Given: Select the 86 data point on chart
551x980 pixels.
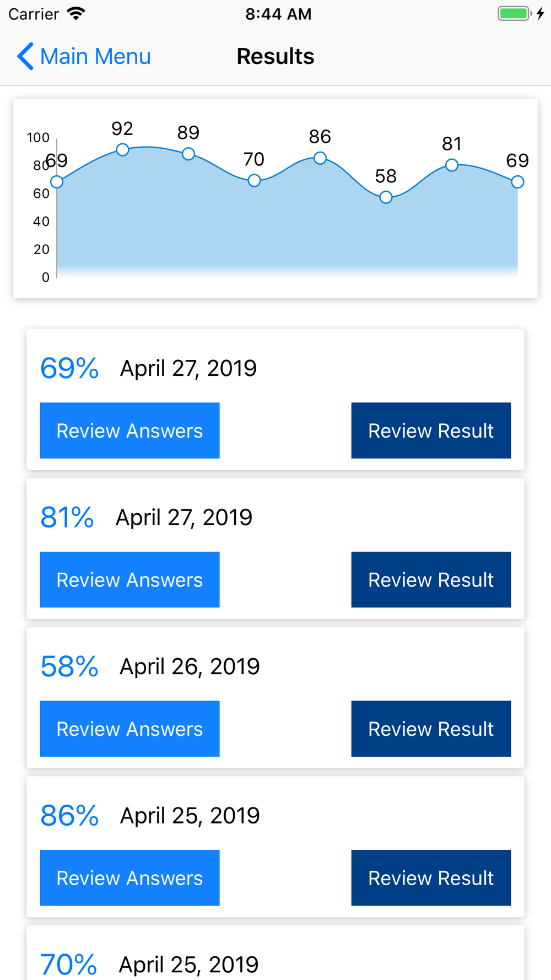Looking at the screenshot, I should [320, 158].
